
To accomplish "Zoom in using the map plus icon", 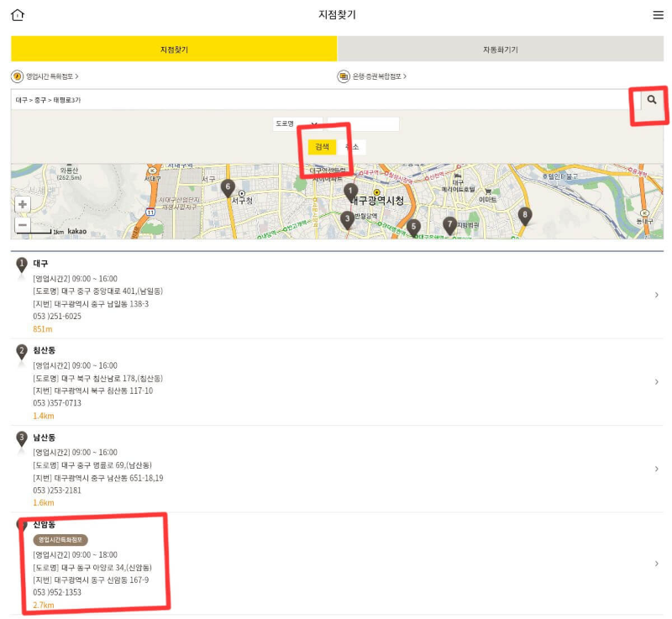I will (22, 204).
